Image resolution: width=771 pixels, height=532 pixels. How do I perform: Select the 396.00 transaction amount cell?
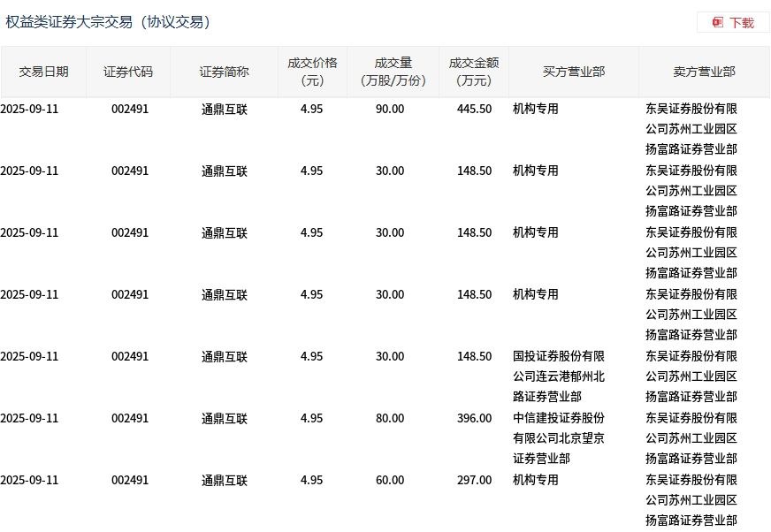tap(474, 418)
